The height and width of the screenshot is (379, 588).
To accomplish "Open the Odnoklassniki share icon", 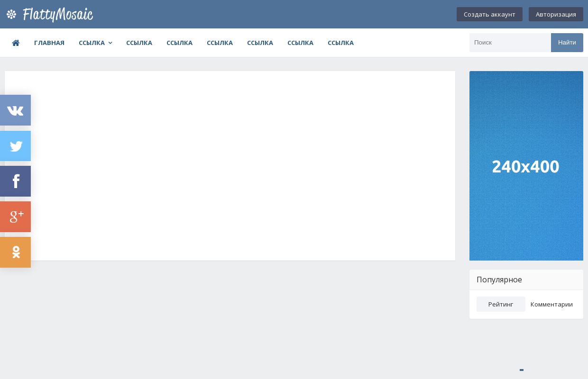I will point(15,252).
